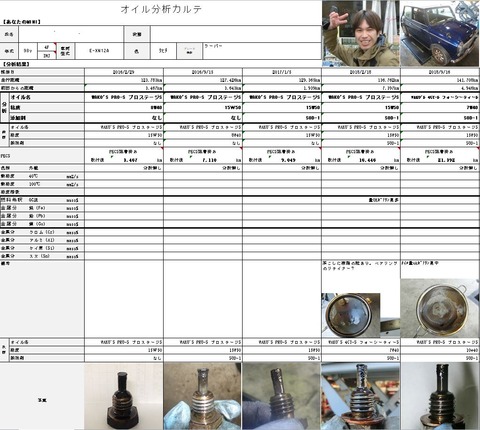Open the drain plug photo with blue gloves
This screenshot has height=430, width=480.
[203, 396]
